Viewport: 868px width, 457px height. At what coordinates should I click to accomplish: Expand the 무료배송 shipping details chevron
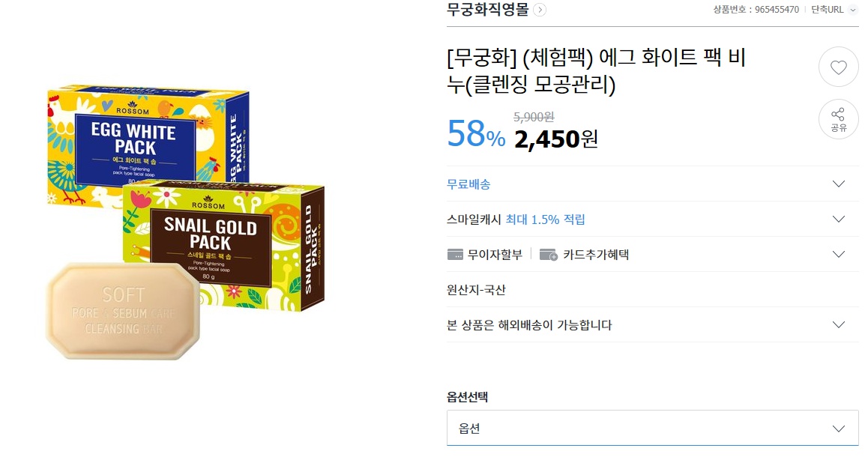(x=839, y=184)
